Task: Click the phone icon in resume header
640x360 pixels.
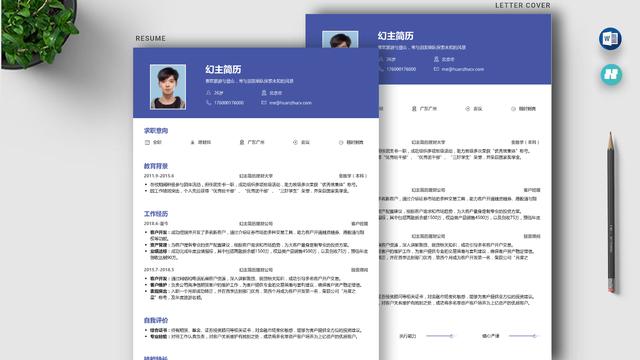Action: 209,103
